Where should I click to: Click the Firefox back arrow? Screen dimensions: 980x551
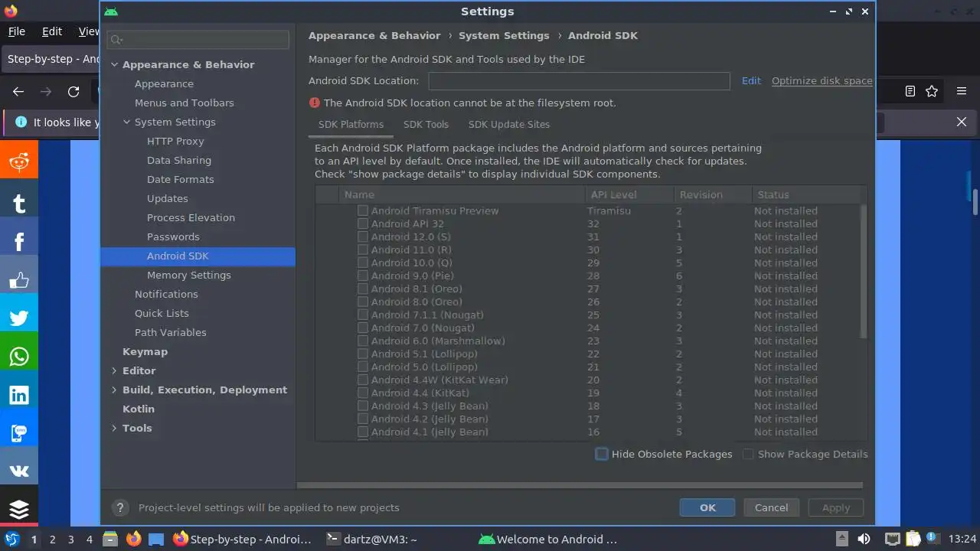tap(18, 91)
